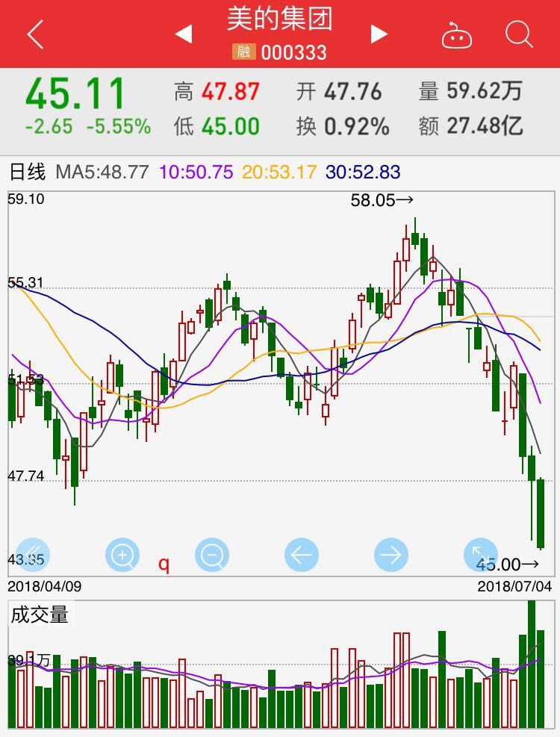Select the last green candlestick on the chart
Screen dimensions: 560x737
[x=541, y=513]
